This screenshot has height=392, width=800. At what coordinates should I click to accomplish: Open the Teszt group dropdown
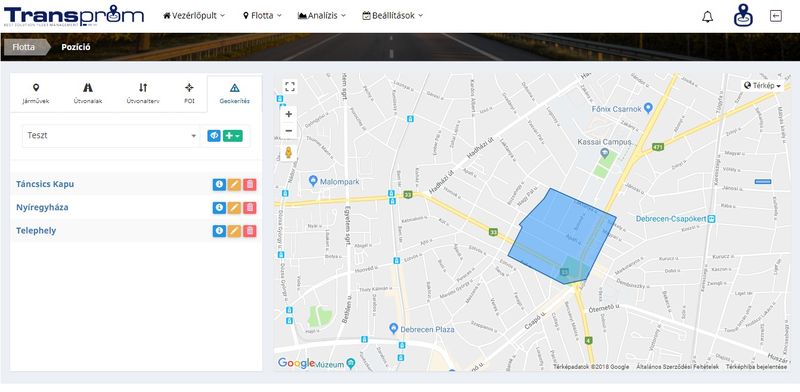(x=111, y=136)
